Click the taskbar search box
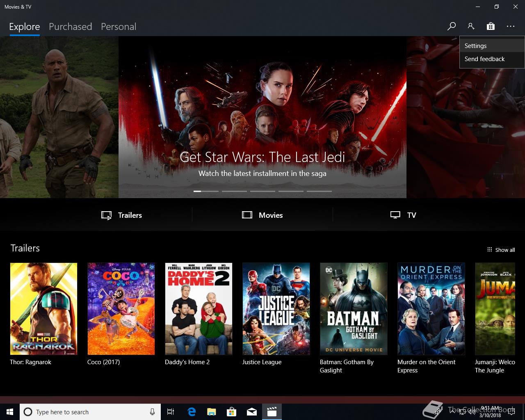 click(x=89, y=412)
